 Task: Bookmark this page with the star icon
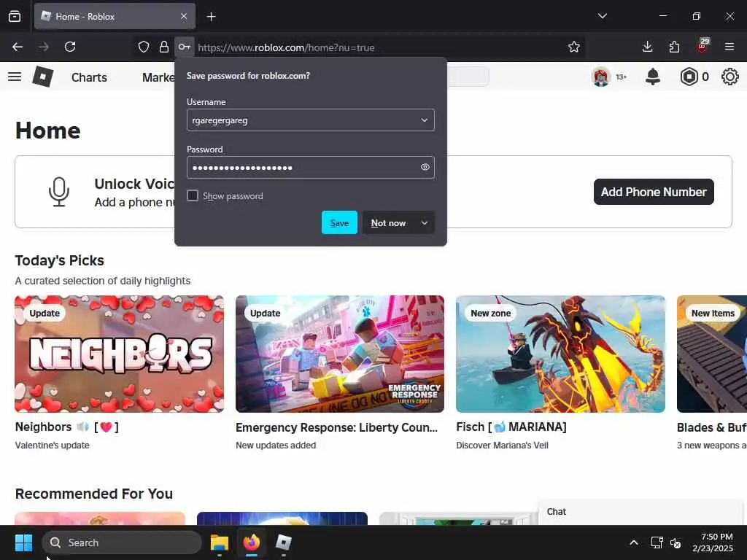click(574, 47)
